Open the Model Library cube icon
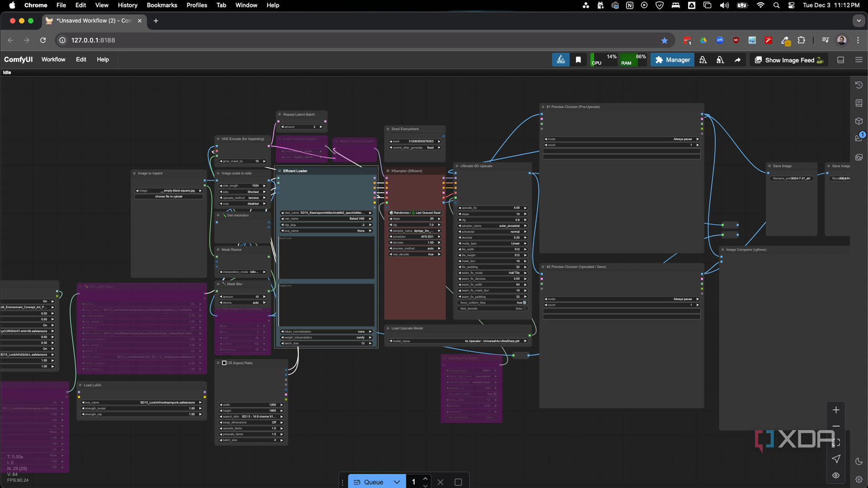Viewport: 868px width, 488px height. click(859, 121)
